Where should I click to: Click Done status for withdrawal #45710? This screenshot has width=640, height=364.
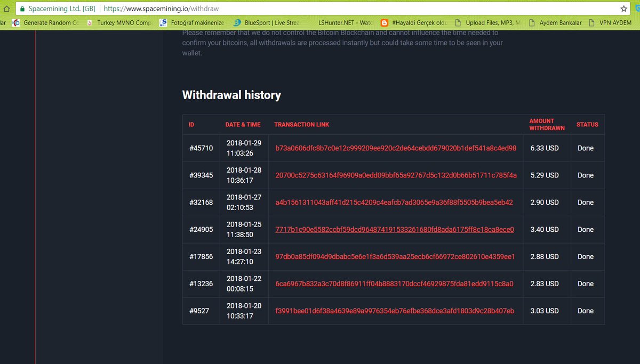click(586, 148)
